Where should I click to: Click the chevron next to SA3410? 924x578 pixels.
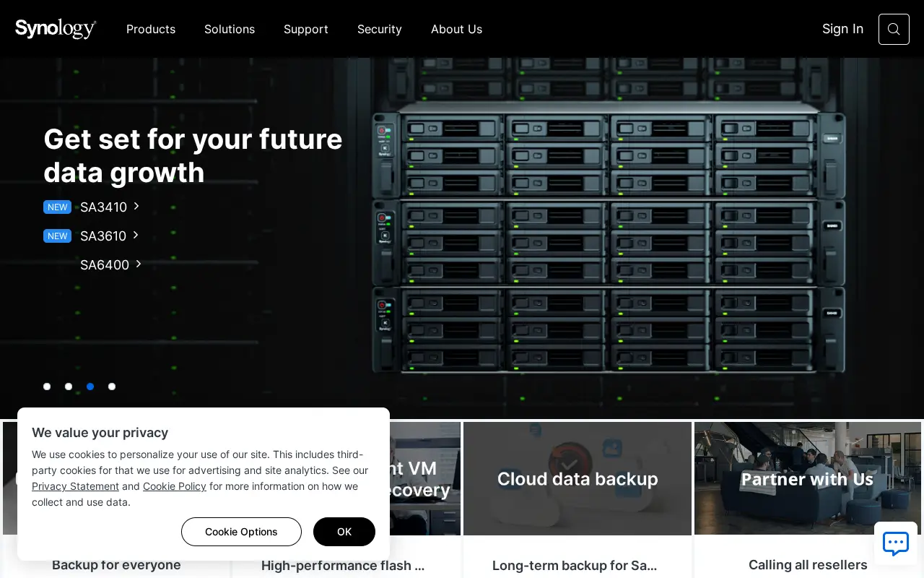136,207
